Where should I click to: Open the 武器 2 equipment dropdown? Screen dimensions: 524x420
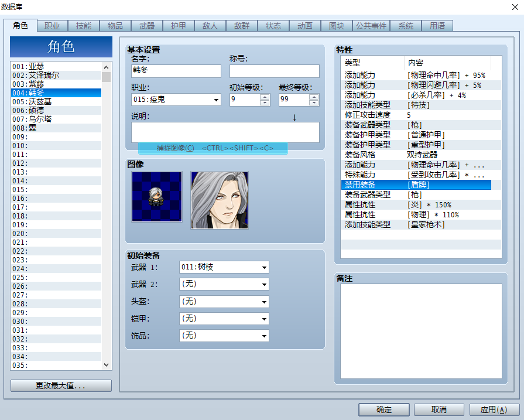[224, 284]
